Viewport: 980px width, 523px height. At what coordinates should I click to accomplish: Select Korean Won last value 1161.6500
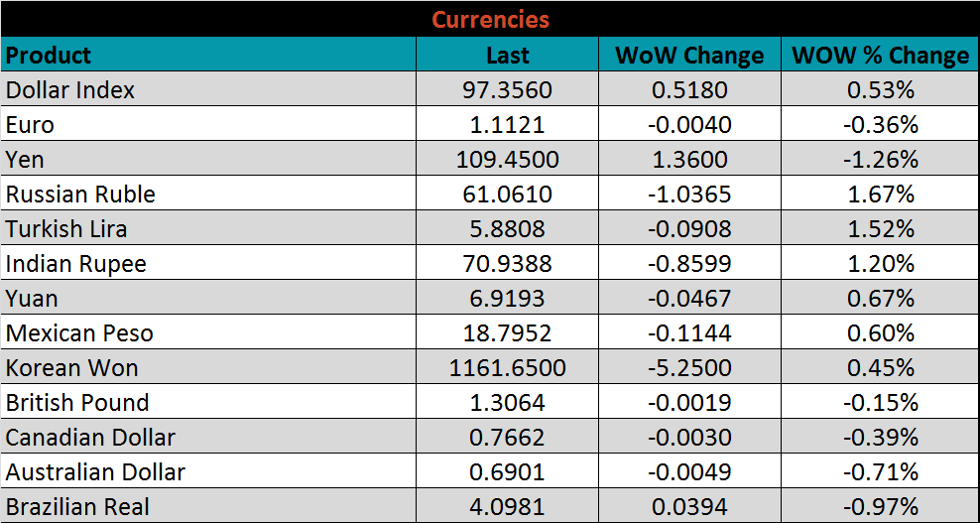coord(507,368)
